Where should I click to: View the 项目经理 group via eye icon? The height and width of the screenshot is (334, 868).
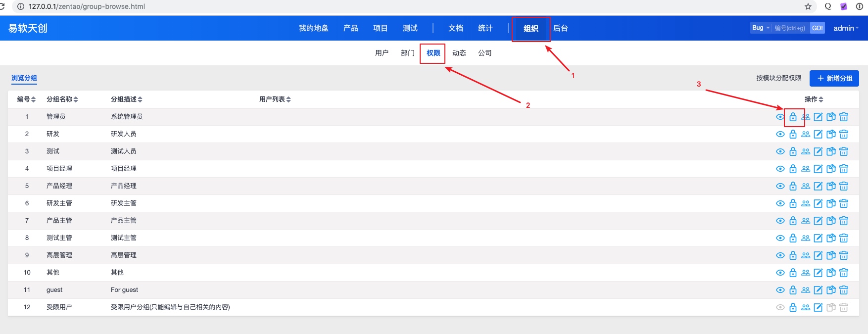click(780, 169)
